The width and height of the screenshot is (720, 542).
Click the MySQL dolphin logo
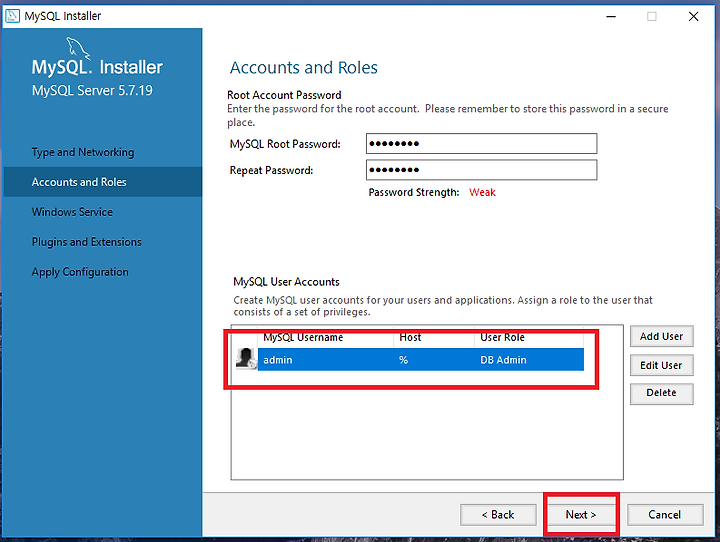[78, 48]
